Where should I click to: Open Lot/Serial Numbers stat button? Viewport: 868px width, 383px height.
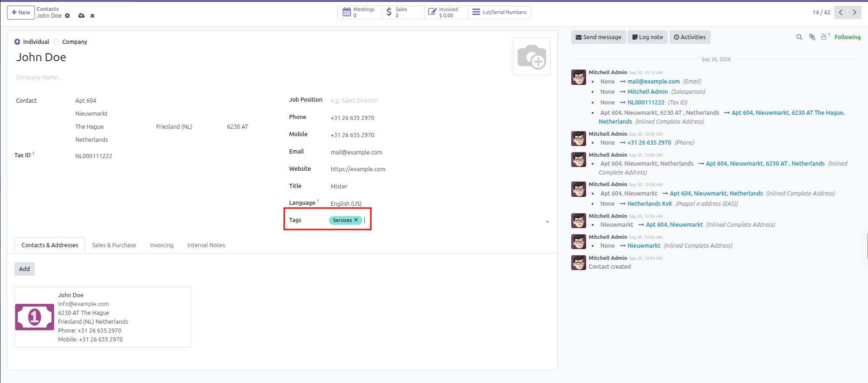(499, 12)
